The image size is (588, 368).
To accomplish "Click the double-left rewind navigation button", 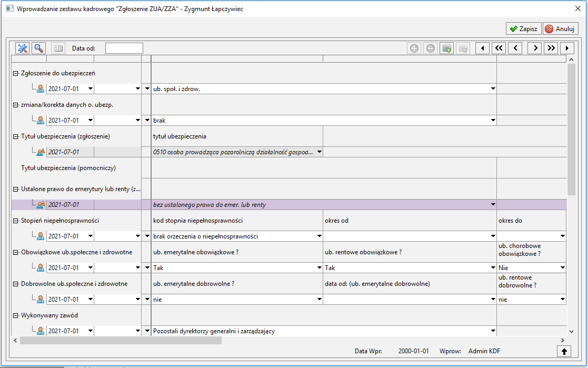I will click(499, 48).
